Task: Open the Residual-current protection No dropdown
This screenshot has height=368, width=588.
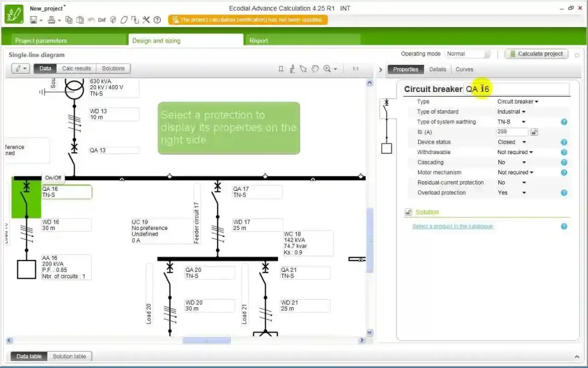Action: pos(512,182)
